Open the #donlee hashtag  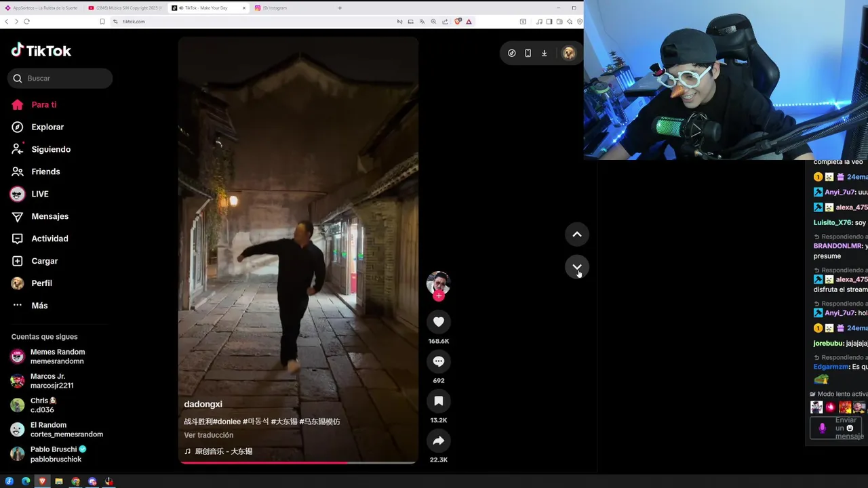(x=228, y=422)
